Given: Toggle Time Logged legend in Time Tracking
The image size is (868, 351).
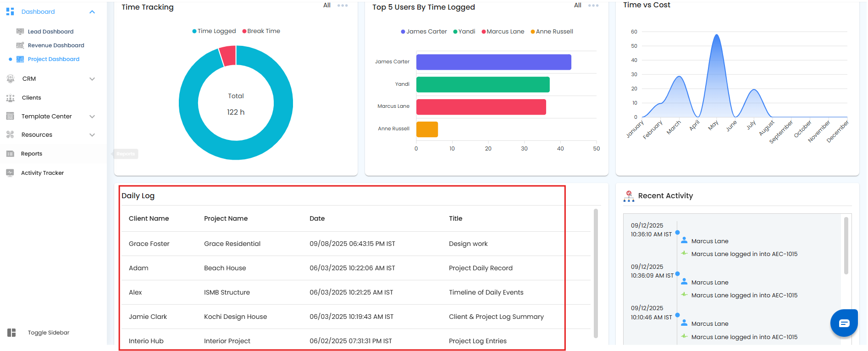Looking at the screenshot, I should point(214,31).
